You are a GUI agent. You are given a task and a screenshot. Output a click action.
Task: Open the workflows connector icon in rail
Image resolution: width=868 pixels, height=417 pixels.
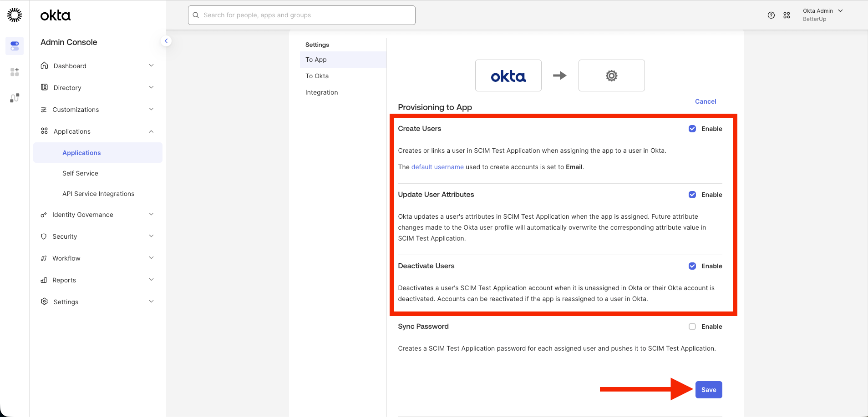pos(15,98)
